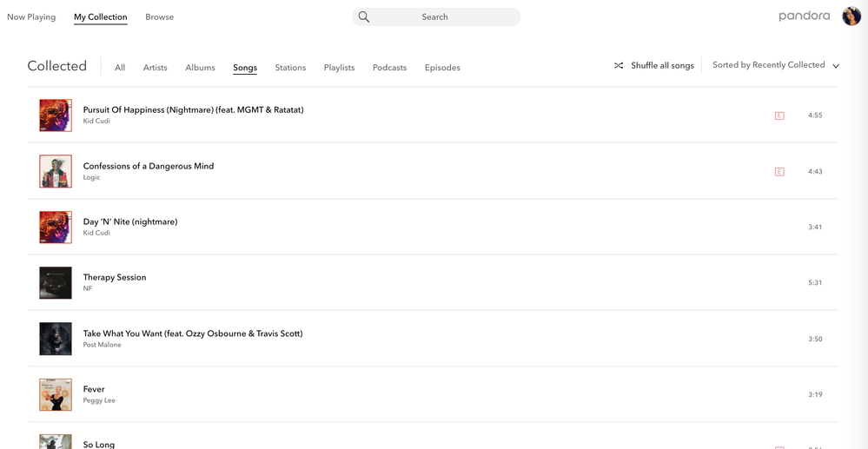This screenshot has width=868, height=449.
Task: Click explicit badge on Pursuit Of Happiness
Action: tap(779, 116)
